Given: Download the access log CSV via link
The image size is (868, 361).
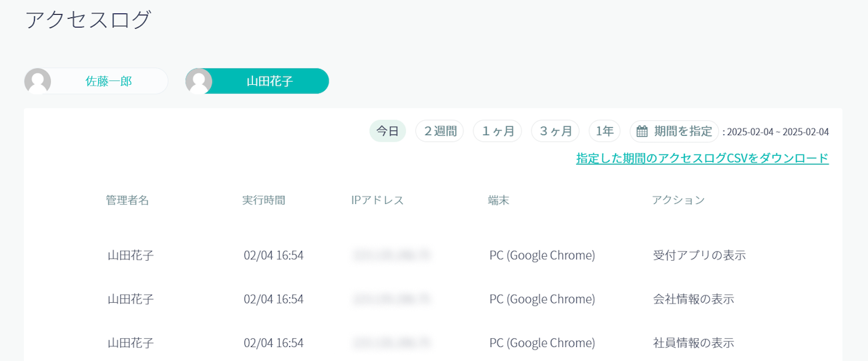Looking at the screenshot, I should (x=702, y=158).
